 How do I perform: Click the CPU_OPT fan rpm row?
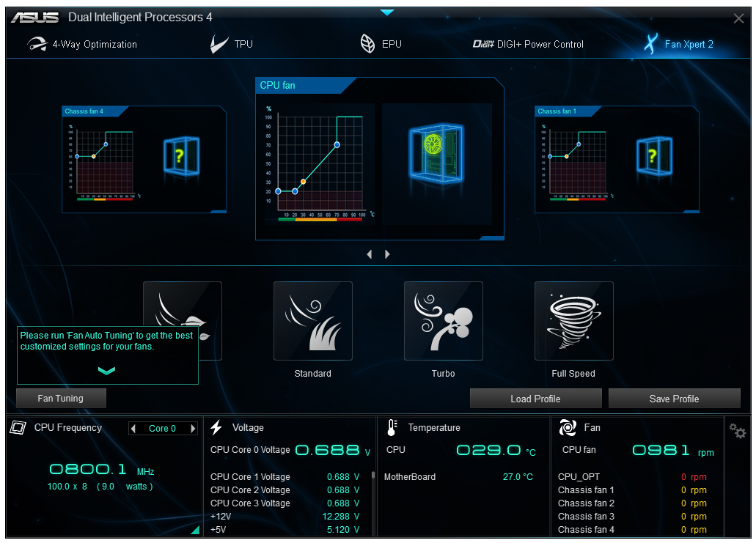coord(632,477)
